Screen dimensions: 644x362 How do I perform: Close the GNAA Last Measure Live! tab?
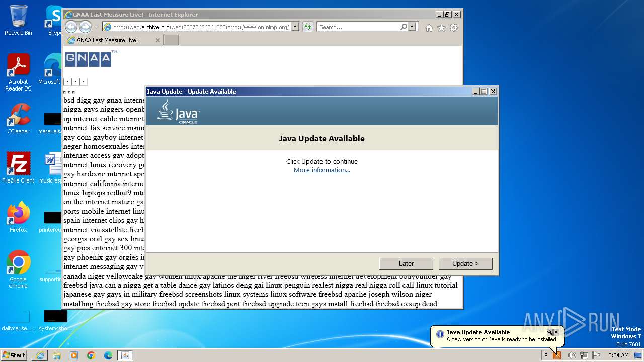pyautogui.click(x=157, y=40)
